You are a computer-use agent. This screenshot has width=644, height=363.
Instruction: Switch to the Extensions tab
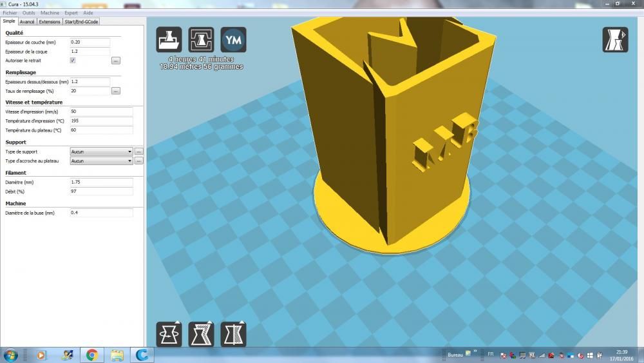(50, 22)
